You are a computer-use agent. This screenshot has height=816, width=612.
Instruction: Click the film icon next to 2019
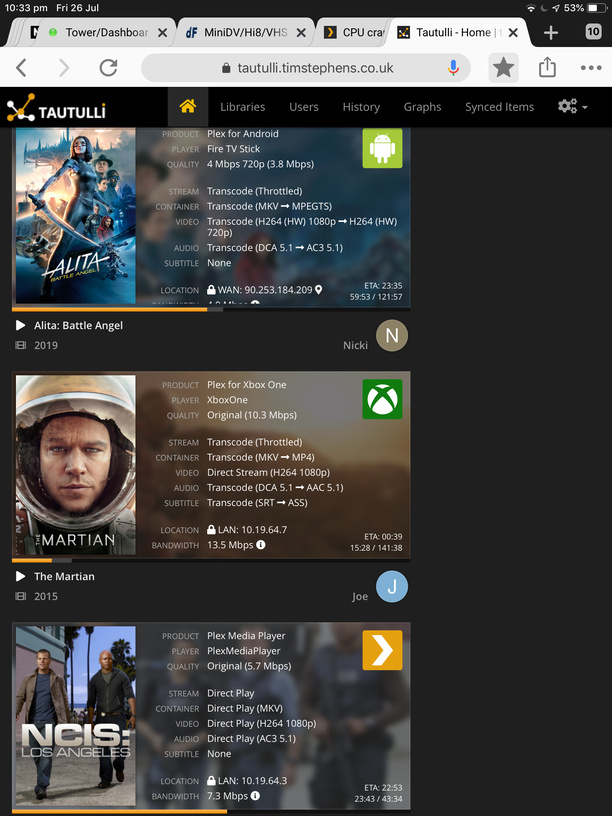tap(20, 345)
